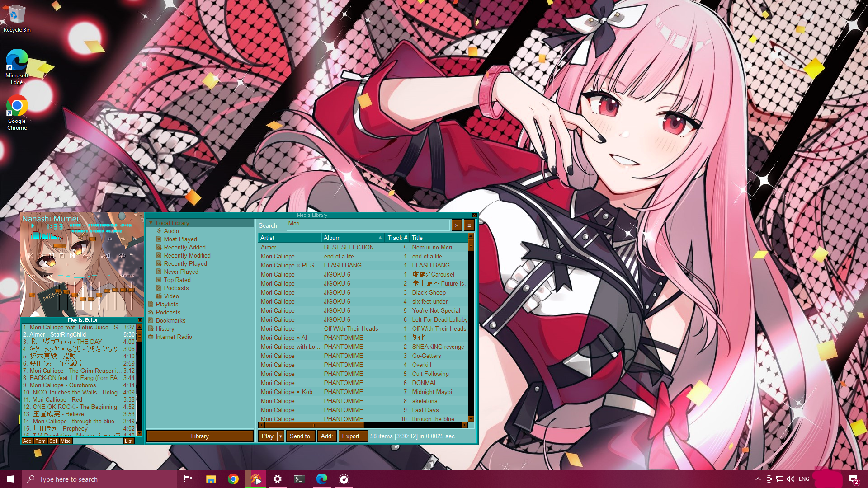868x488 pixels.
Task: Open the Media Library view options icon
Action: click(469, 225)
